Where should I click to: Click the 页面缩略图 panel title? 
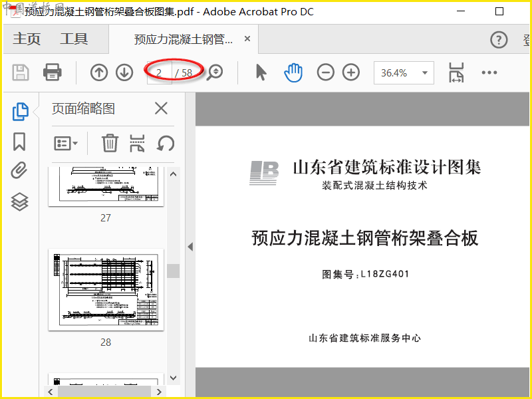click(x=84, y=108)
